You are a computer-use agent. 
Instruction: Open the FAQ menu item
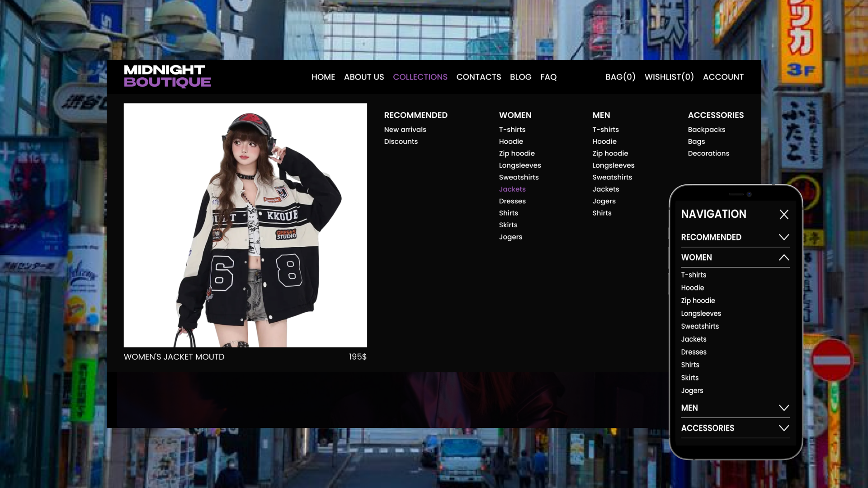548,77
